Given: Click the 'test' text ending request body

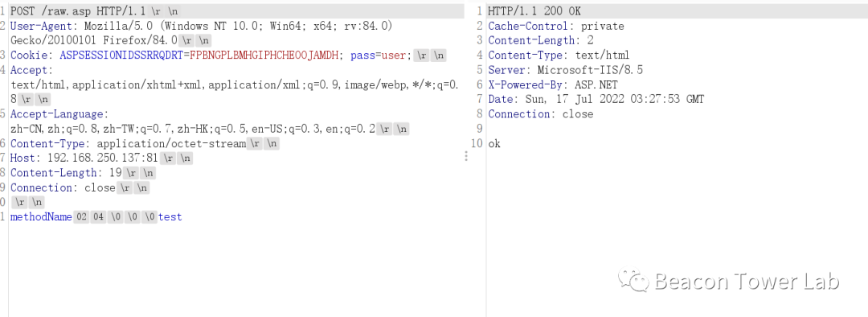Looking at the screenshot, I should point(170,216).
